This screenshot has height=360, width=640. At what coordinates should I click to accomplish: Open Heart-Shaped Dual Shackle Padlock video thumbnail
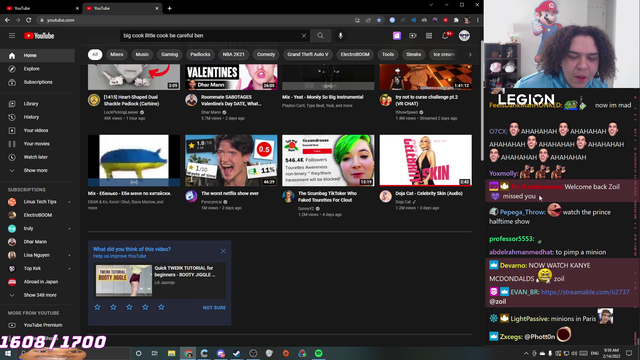134,77
